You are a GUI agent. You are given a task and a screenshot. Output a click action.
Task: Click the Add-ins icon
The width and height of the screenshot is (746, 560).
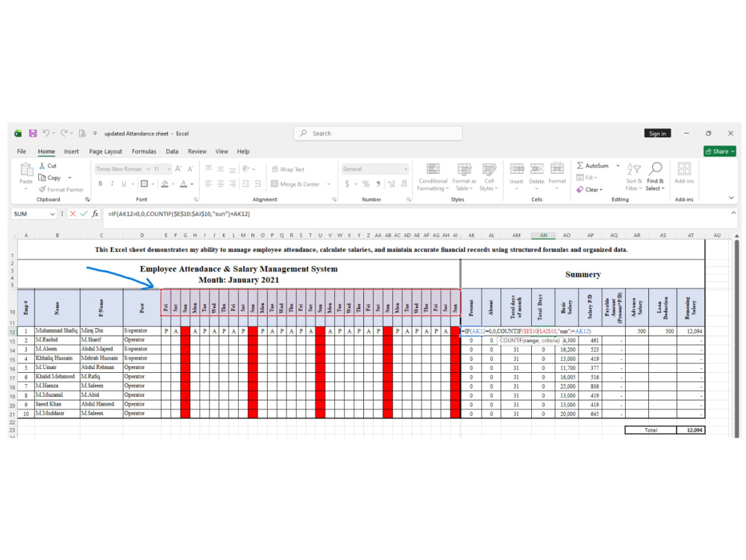pos(684,169)
